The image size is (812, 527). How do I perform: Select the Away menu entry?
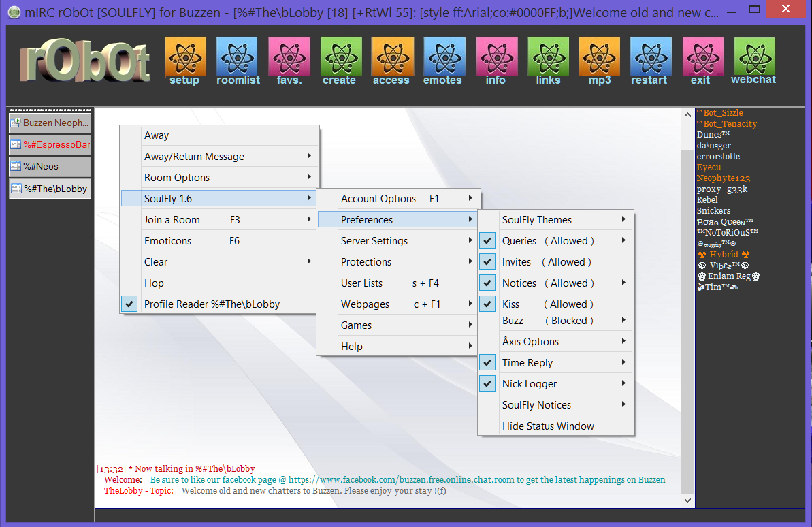tap(220, 135)
